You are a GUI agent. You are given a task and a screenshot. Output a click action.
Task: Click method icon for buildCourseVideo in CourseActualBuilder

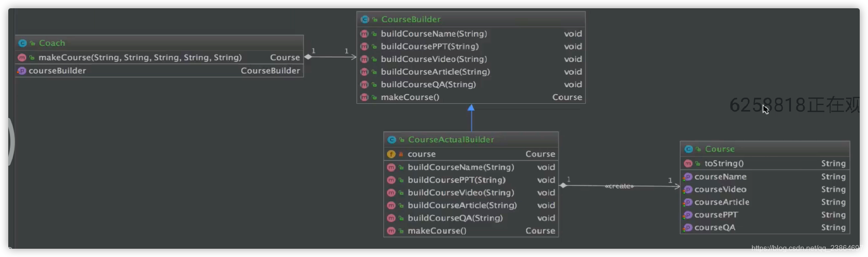coord(391,193)
